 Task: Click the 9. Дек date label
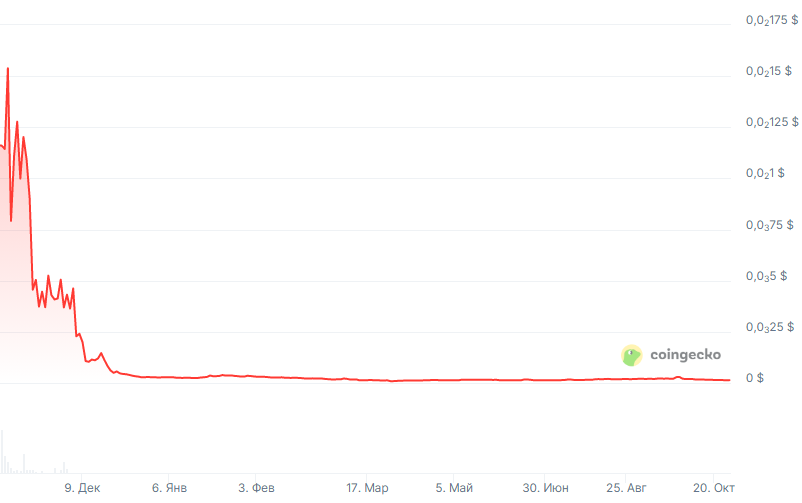click(x=82, y=488)
